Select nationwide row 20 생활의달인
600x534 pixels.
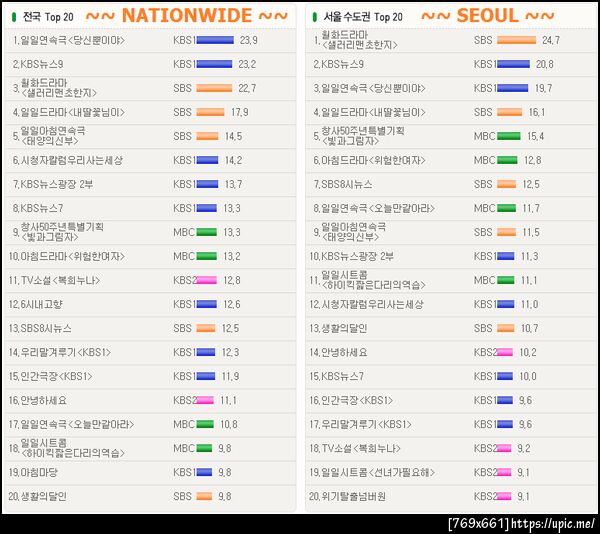coord(150,497)
